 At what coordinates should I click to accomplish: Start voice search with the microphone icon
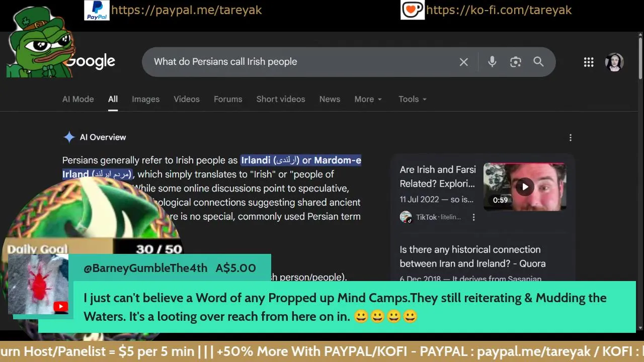(492, 62)
